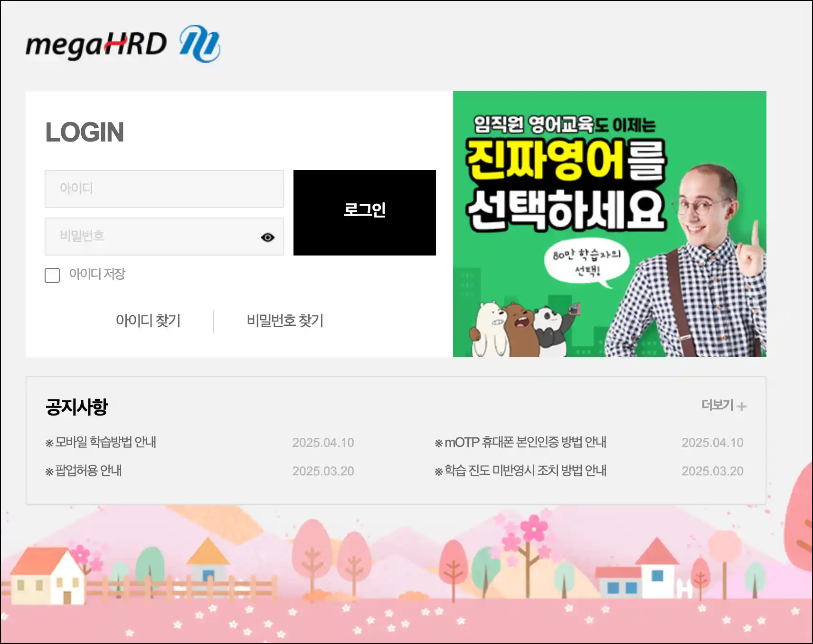Focus the 비밀번호 input field
This screenshot has height=644, width=813.
tap(164, 236)
